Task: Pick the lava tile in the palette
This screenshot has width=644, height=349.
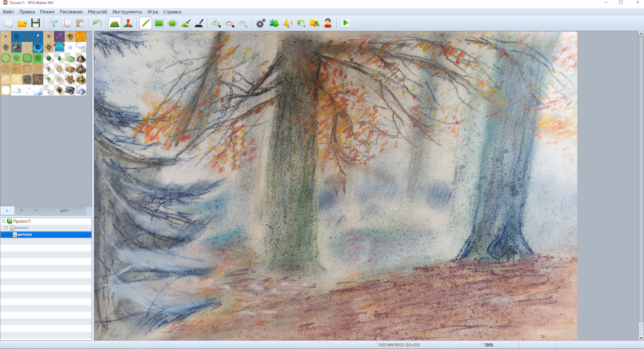Action: 81,37
